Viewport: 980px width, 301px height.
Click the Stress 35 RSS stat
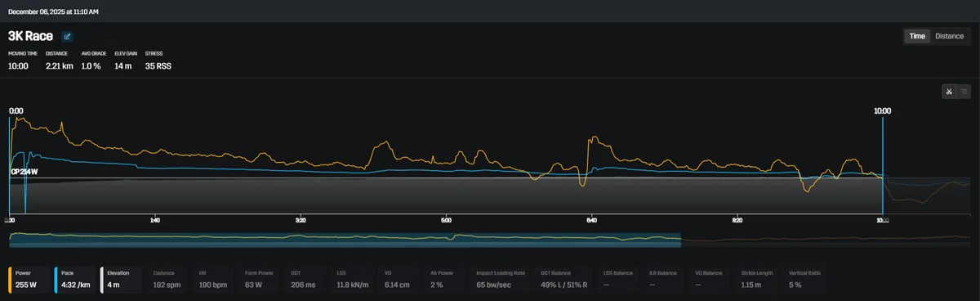158,61
